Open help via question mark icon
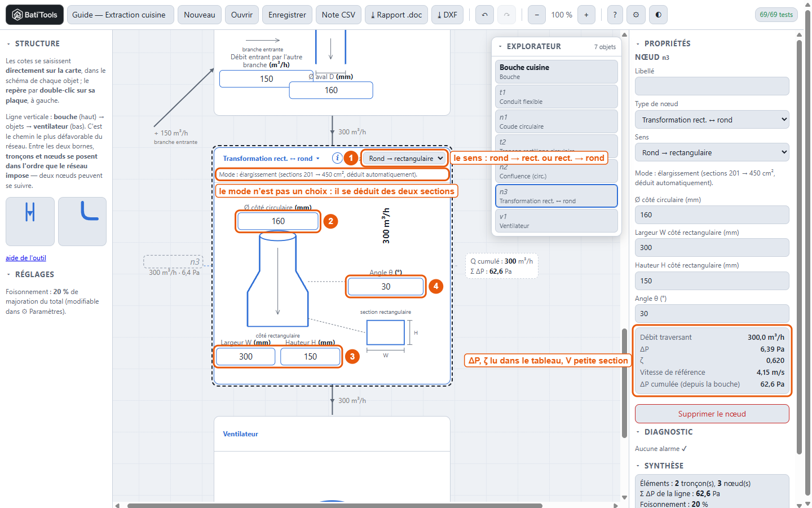 click(615, 15)
